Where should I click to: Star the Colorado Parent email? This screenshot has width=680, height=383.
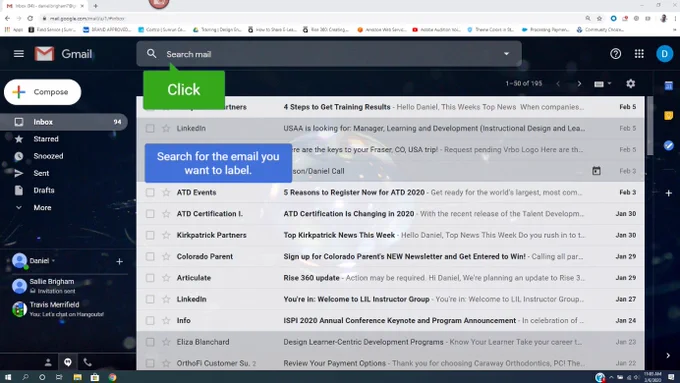(166, 256)
